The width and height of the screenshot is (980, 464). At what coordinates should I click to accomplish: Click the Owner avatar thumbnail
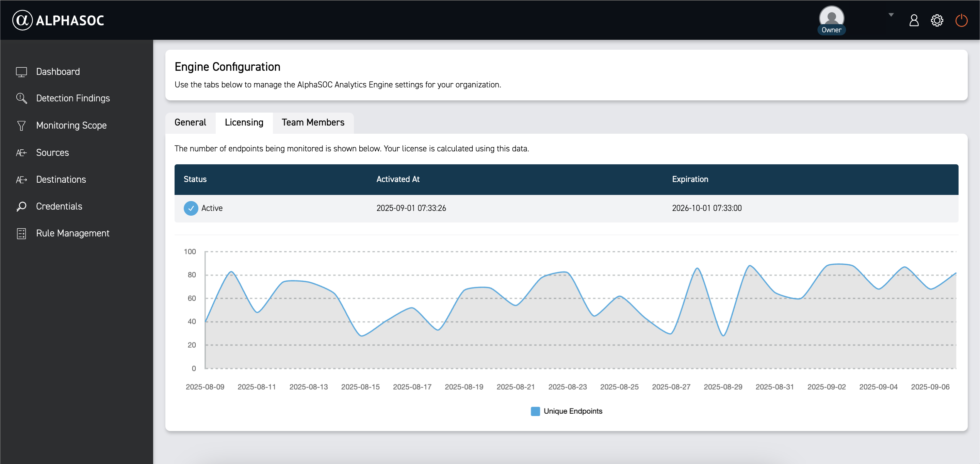coord(831,17)
